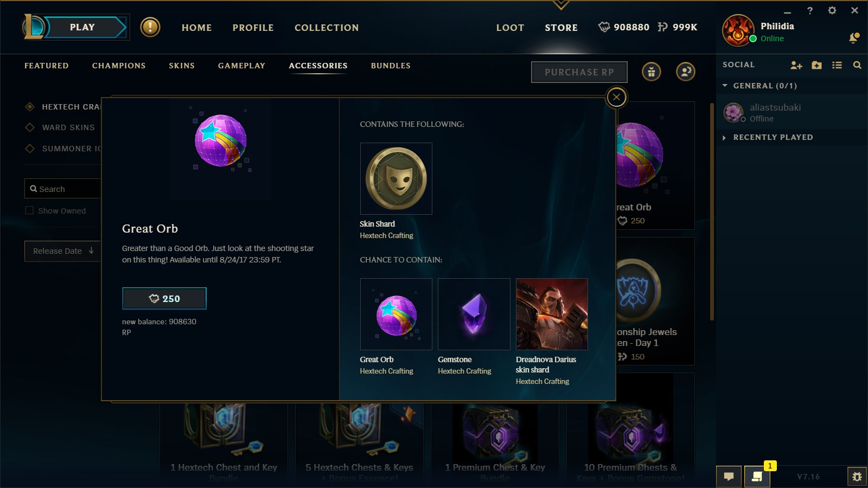This screenshot has width=868, height=488.
Task: Open the Loot menu
Action: (x=510, y=28)
